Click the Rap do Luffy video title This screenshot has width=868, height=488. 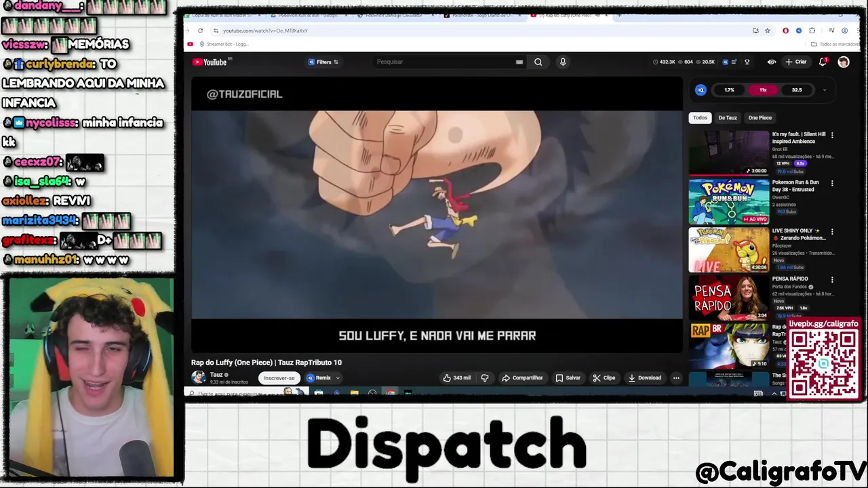[x=267, y=363]
